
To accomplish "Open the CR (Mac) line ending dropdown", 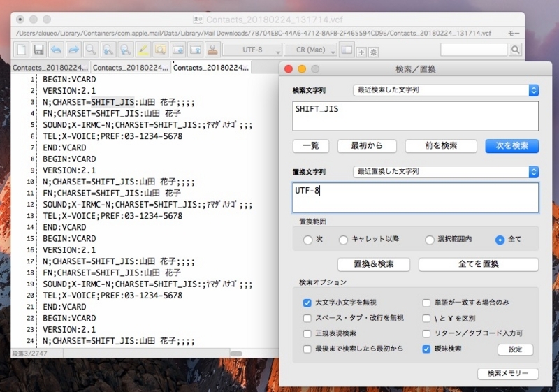I will tap(310, 50).
